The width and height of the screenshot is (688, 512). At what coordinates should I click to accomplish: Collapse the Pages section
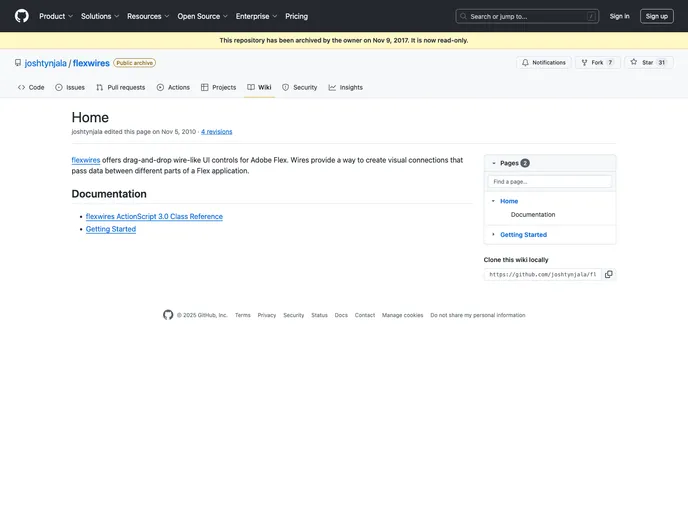click(494, 163)
